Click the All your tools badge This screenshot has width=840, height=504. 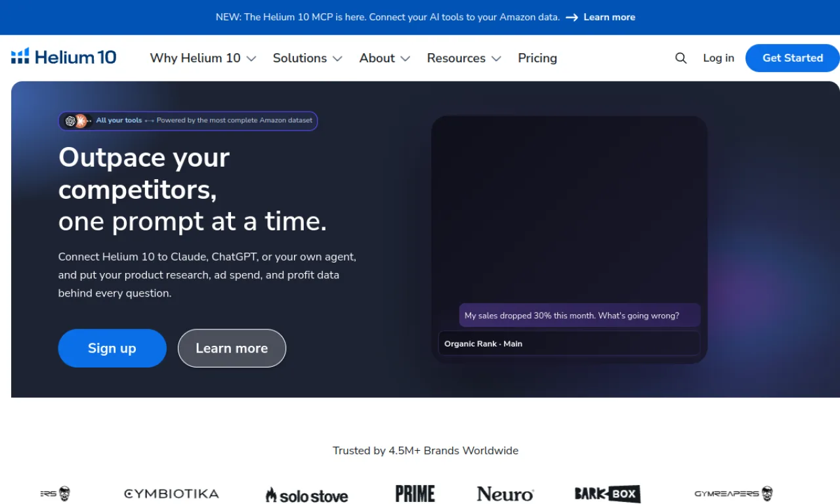pyautogui.click(x=188, y=121)
